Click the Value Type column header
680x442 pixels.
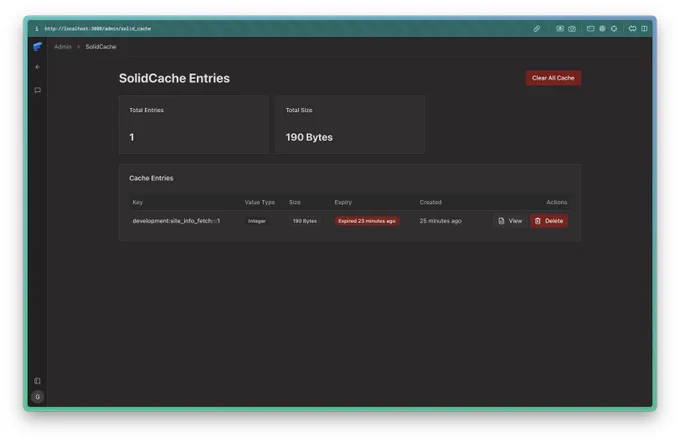point(260,203)
